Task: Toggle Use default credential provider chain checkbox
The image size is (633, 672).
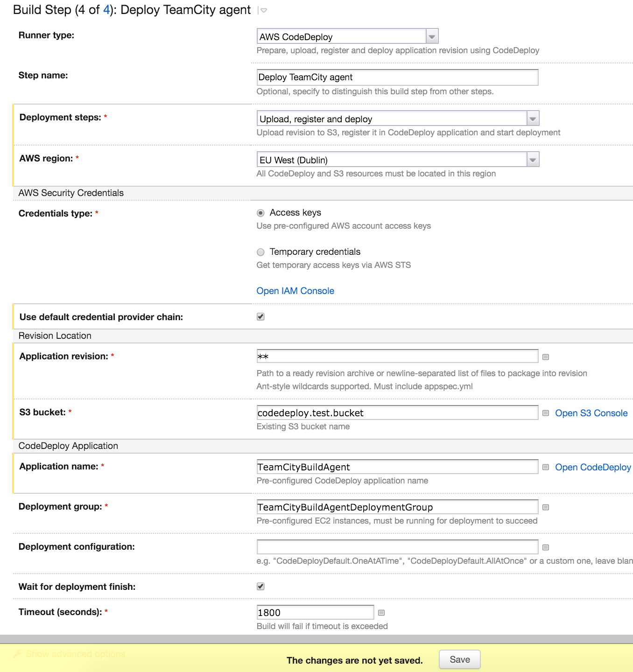Action: tap(260, 316)
